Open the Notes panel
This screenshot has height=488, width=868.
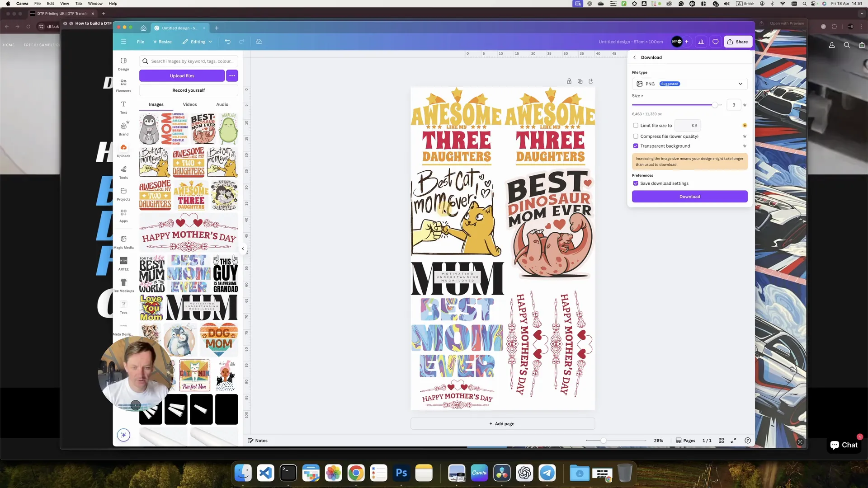[258, 441]
